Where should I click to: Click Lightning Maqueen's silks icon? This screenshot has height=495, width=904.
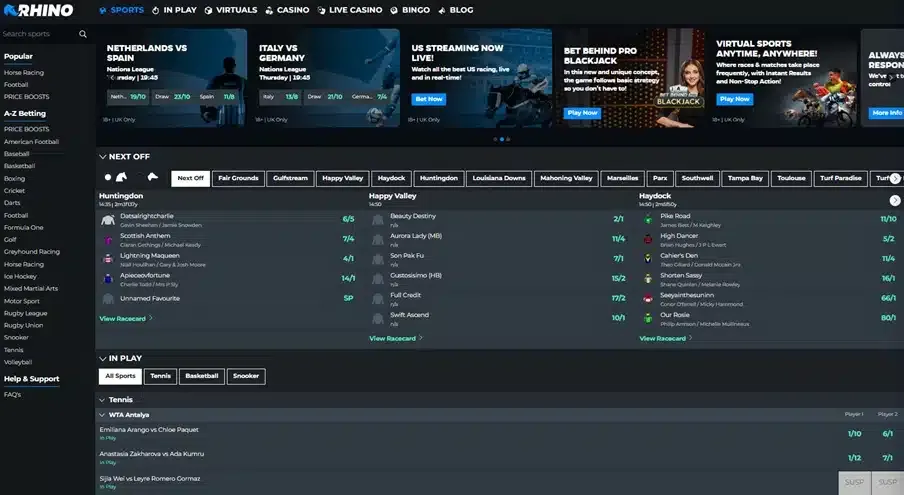coord(108,259)
